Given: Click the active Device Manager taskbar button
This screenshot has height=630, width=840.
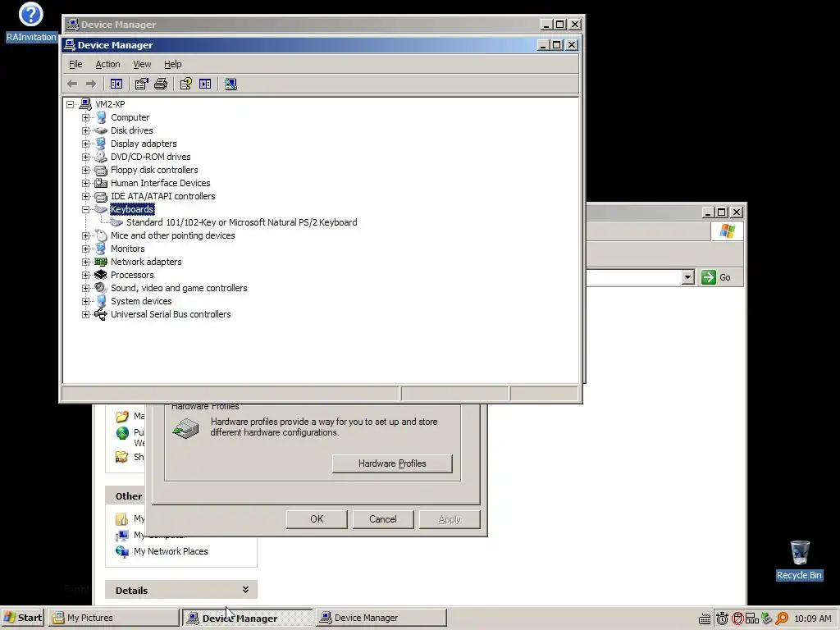Looking at the screenshot, I should (x=247, y=618).
